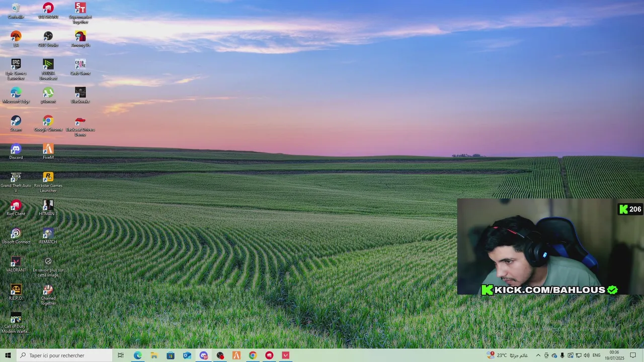
Task: Select the Microsoft Edge desktop shortcut
Action: click(16, 96)
